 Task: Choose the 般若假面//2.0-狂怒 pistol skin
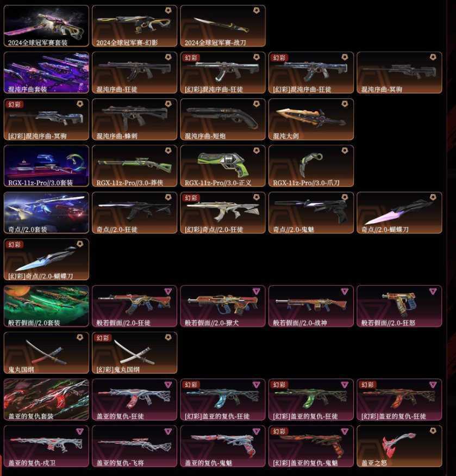click(x=399, y=306)
